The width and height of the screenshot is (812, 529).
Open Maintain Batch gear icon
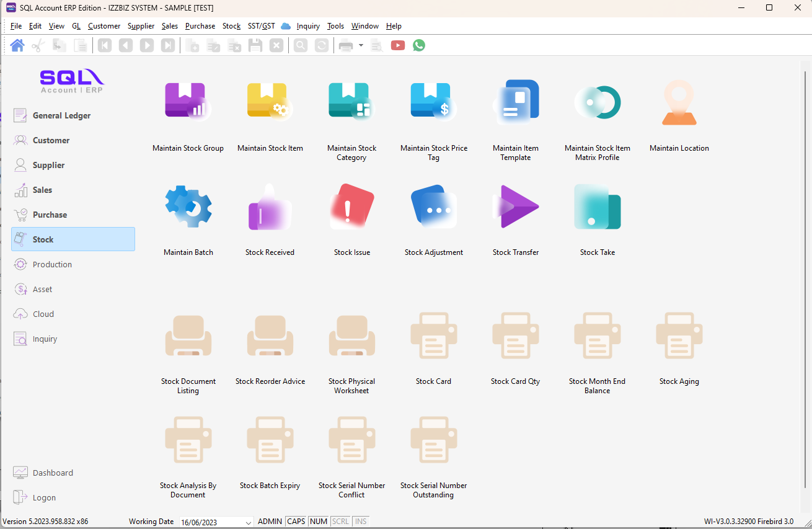188,207
